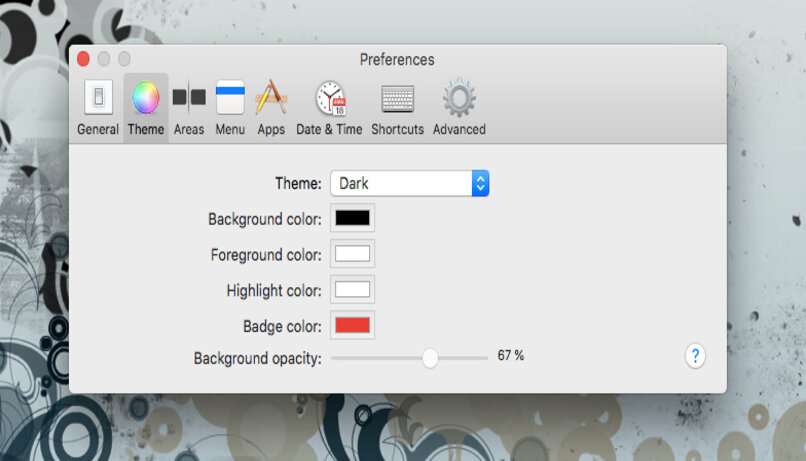The width and height of the screenshot is (806, 461).
Task: Click the Background opacity slider knob
Action: click(x=430, y=358)
